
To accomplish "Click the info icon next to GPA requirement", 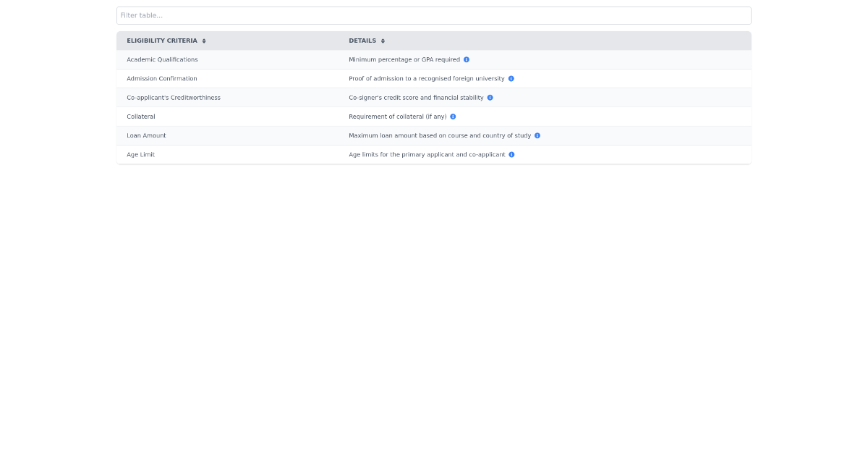I will point(467,59).
